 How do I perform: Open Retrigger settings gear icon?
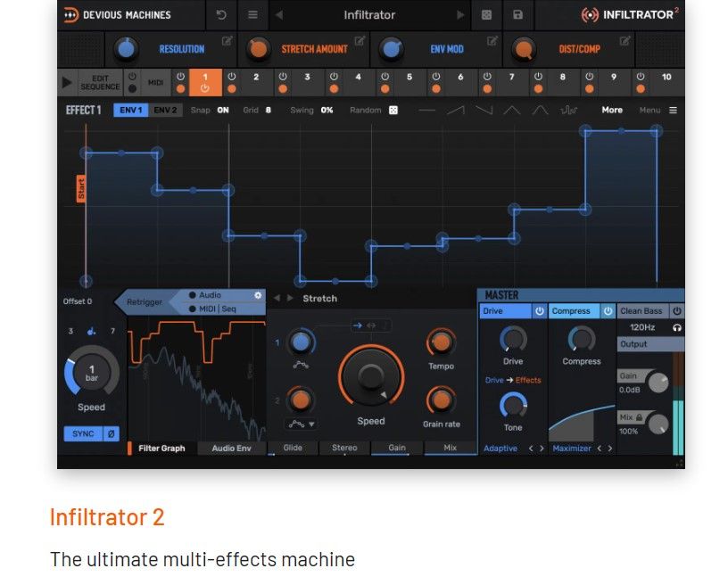[258, 295]
